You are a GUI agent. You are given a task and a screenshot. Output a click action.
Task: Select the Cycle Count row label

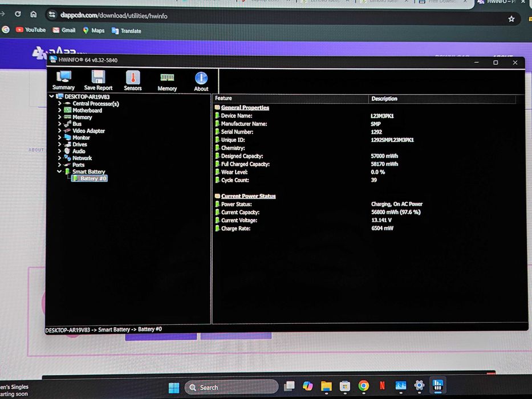[x=235, y=180]
